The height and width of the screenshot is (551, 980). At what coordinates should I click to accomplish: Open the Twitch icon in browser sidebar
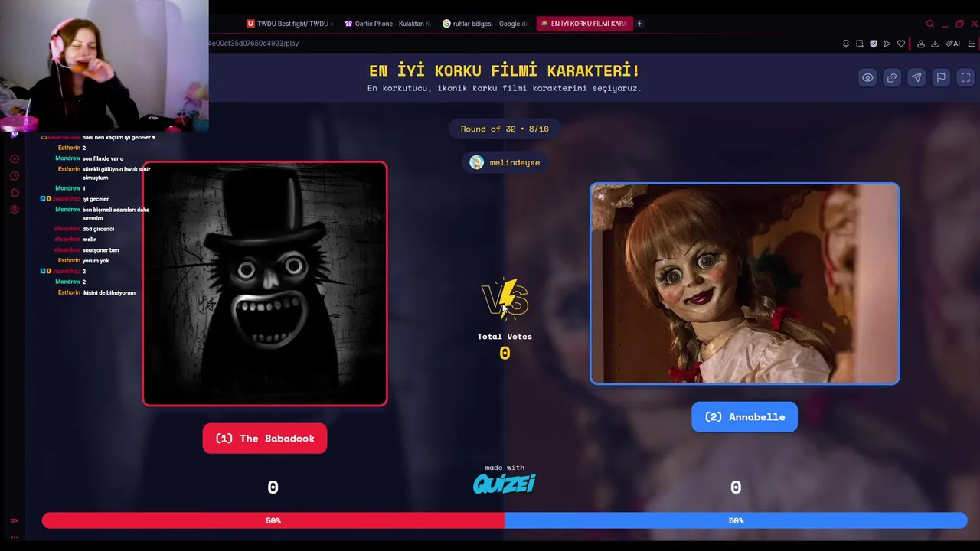14,133
